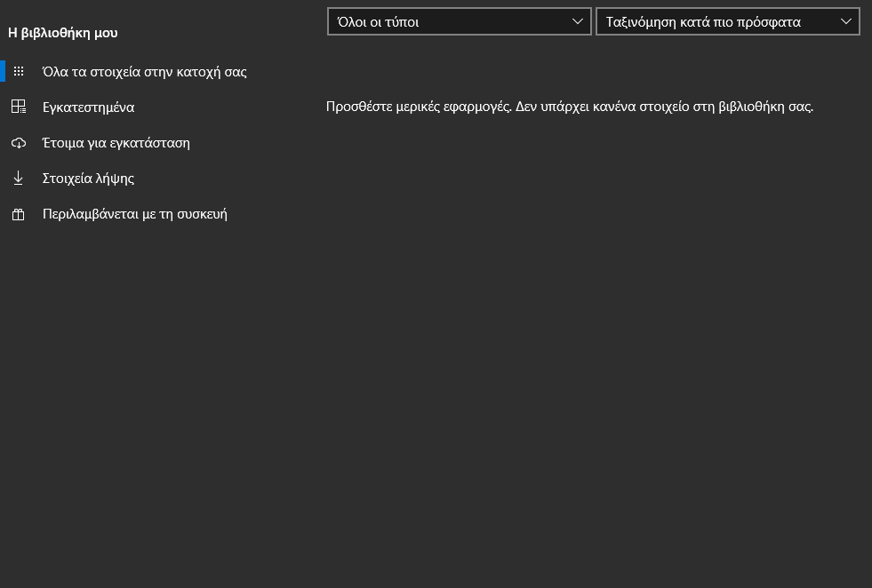Click the download arrow icon beside Στοιχεία λήψης
The width and height of the screenshot is (872, 588).
coord(19,178)
